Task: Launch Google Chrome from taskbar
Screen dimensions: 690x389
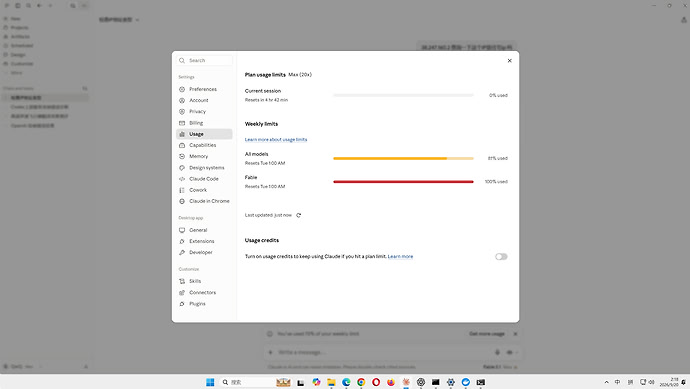Action: 361,382
